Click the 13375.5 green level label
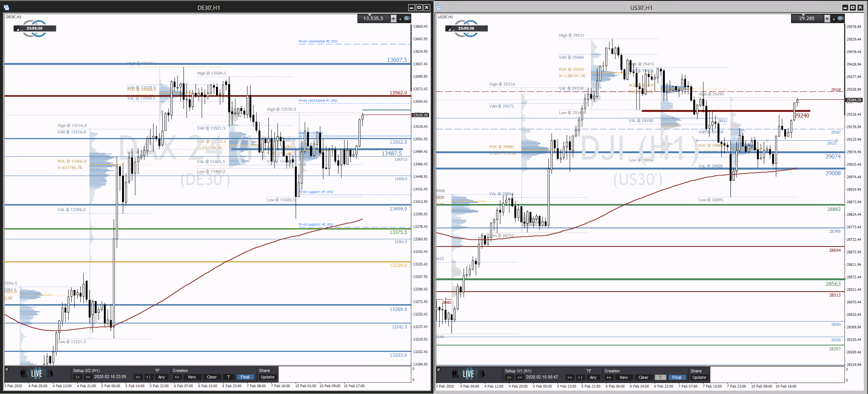 tap(398, 232)
